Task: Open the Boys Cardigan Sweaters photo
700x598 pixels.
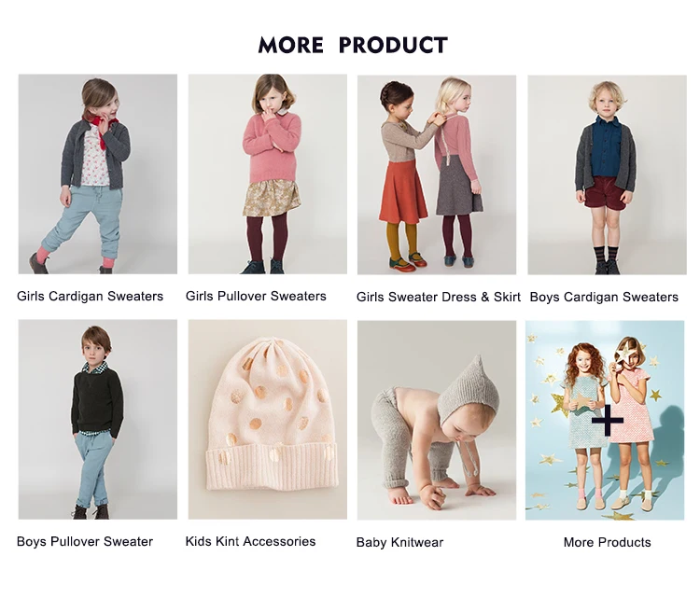Action: (608, 175)
